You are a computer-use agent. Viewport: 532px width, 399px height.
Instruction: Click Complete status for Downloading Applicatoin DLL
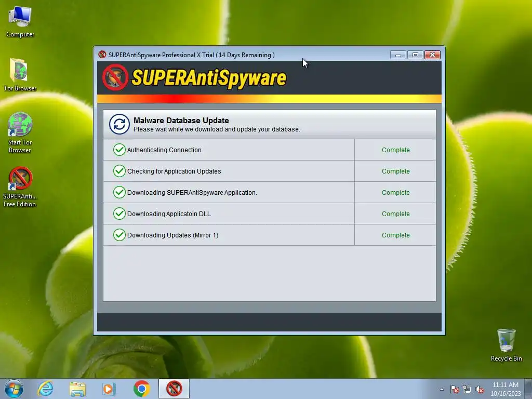pyautogui.click(x=395, y=214)
